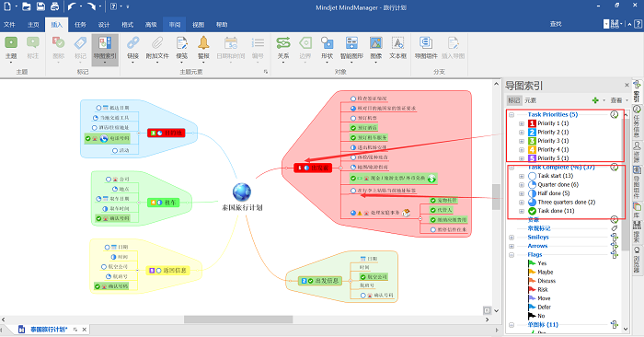Screen dimensions: 644x337
Task: Open the 视图 ribbon tab
Action: 199,25
